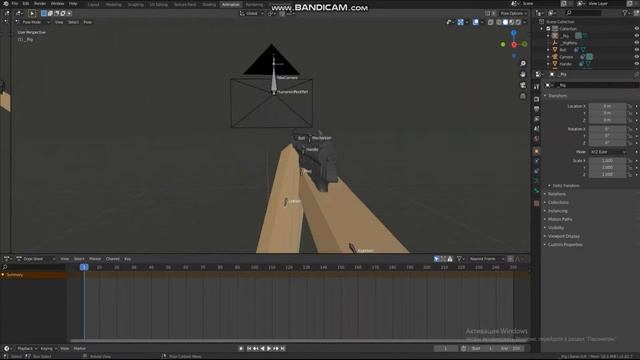Hide the _Rig object in outliner
Viewport: 640px width, 360px height.
click(x=636, y=36)
